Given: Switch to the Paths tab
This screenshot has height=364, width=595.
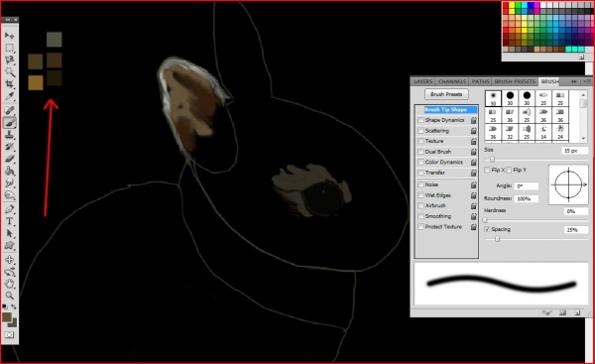Looking at the screenshot, I should coord(480,81).
